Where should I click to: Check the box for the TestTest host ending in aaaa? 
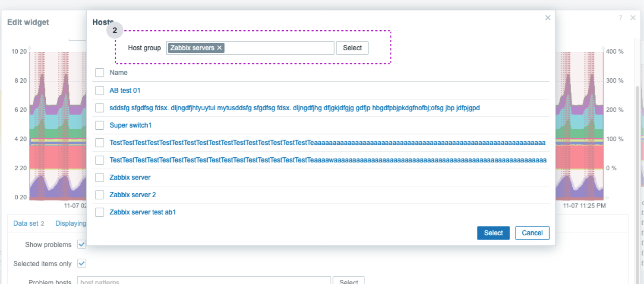100,143
